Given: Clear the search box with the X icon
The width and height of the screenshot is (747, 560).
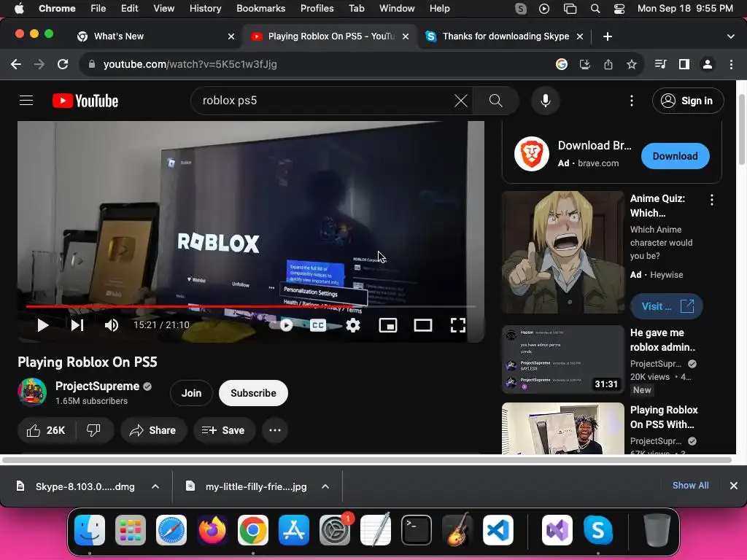Looking at the screenshot, I should click(461, 101).
